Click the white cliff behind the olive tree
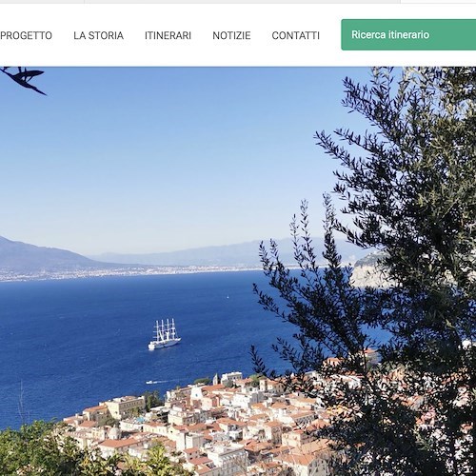Viewport: 476px width, 476px height. [x=369, y=269]
